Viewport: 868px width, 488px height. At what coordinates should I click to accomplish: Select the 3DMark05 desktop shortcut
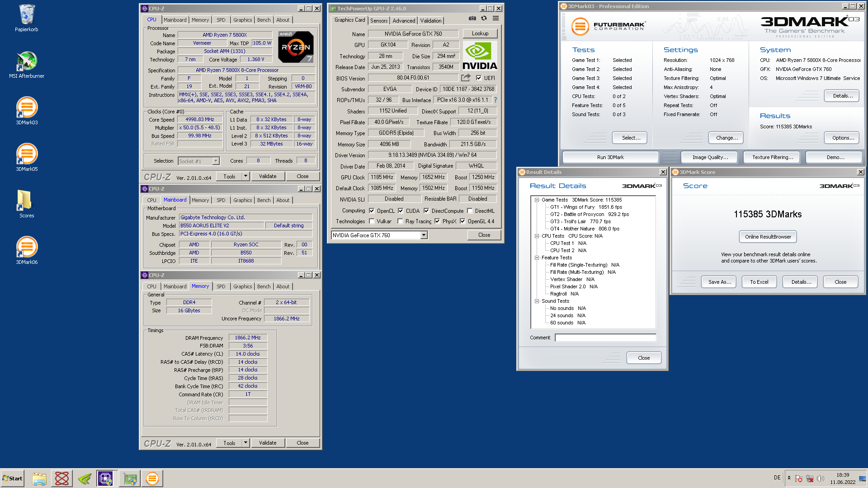pyautogui.click(x=27, y=158)
